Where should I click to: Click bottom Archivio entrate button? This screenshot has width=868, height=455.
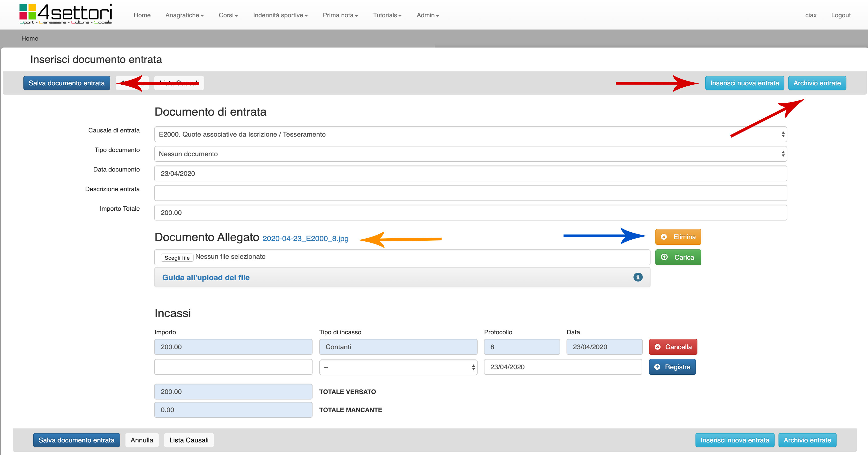click(807, 440)
